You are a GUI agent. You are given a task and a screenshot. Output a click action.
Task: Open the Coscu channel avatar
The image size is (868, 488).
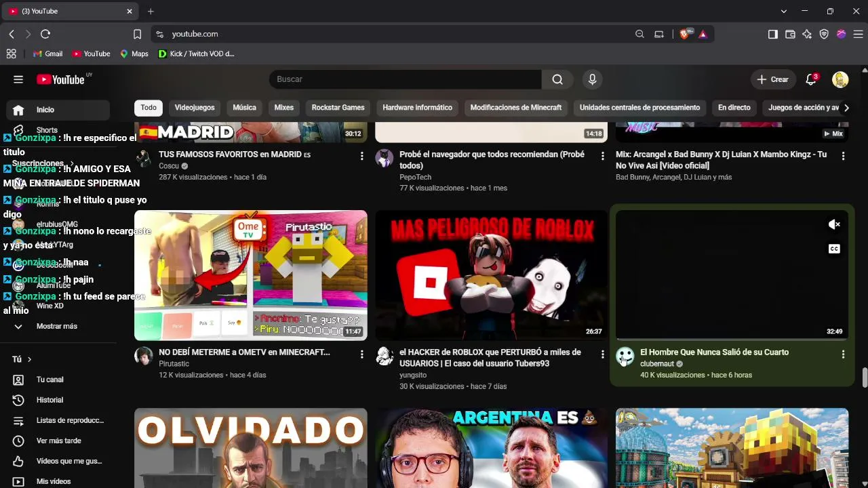pos(144,159)
